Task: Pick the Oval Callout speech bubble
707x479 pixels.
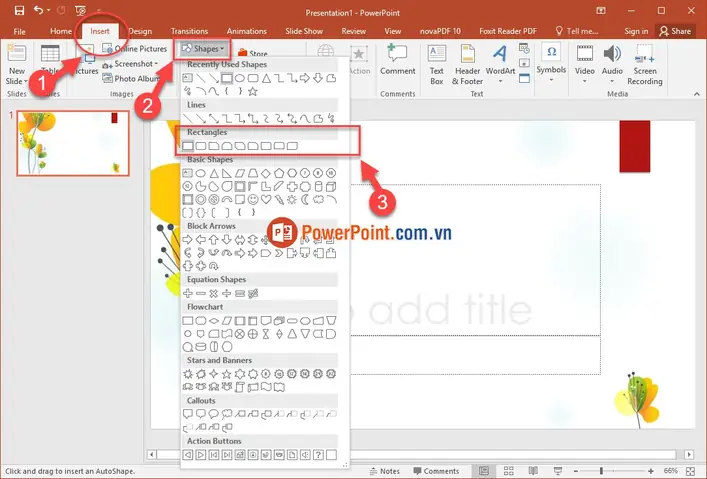Action: pos(214,414)
